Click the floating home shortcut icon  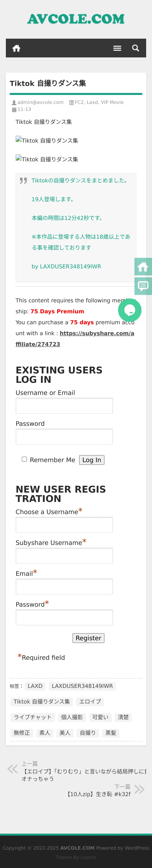click(x=143, y=267)
